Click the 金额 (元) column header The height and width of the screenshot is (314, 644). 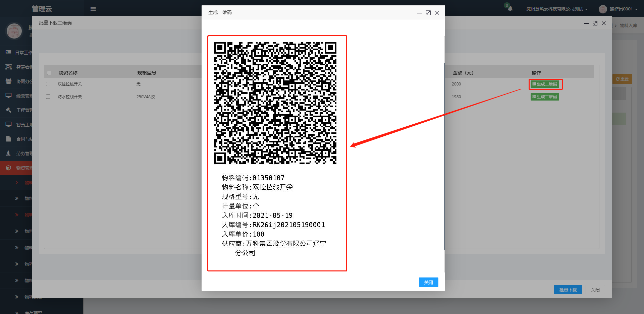click(x=463, y=73)
